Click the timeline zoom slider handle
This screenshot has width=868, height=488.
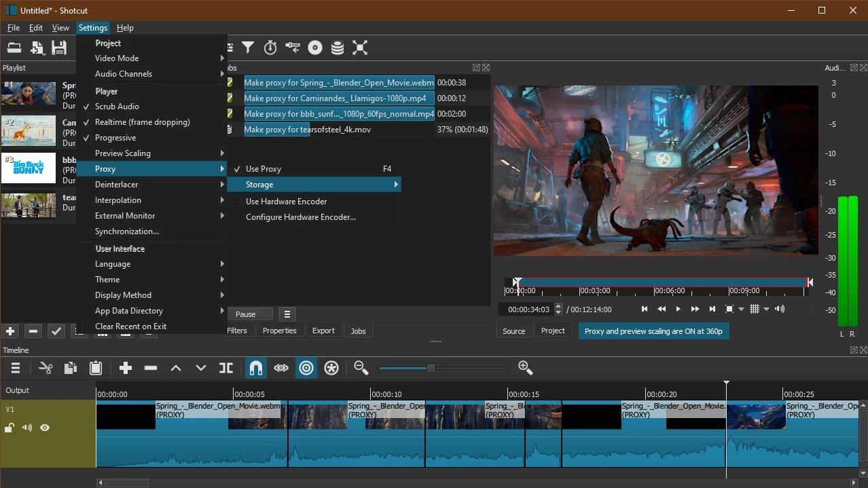click(431, 368)
